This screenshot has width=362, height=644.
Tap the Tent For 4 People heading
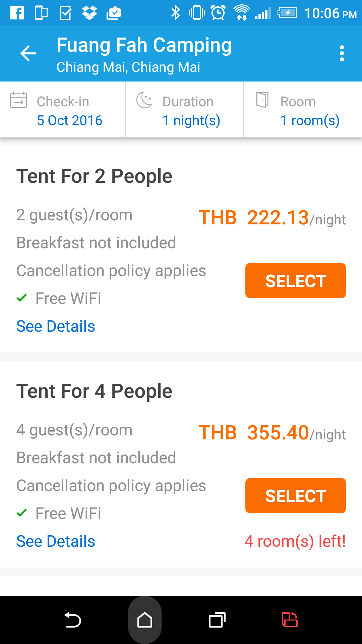[94, 391]
